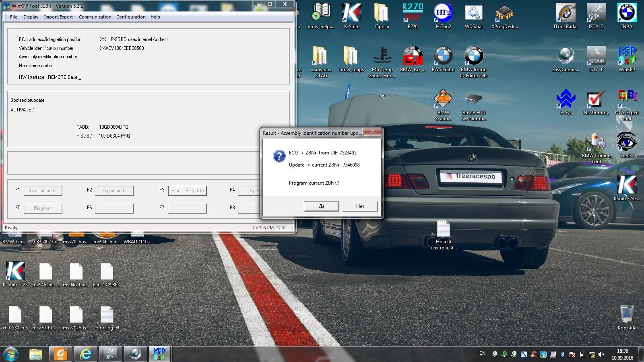Open the bmw_maps folder

(351, 60)
